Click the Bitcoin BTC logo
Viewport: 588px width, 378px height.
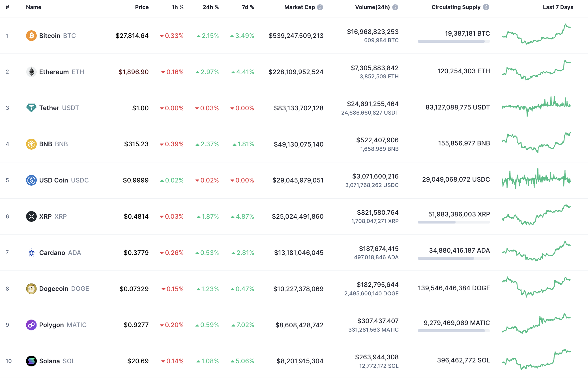point(32,36)
